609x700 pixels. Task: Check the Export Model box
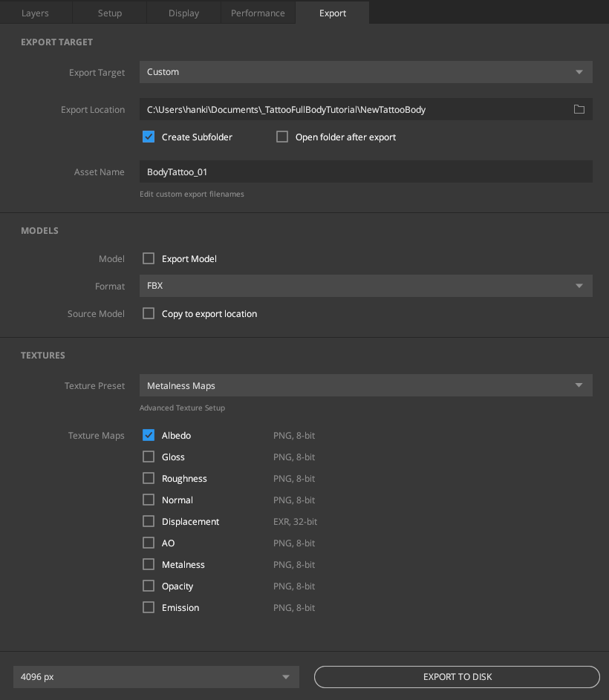(148, 258)
